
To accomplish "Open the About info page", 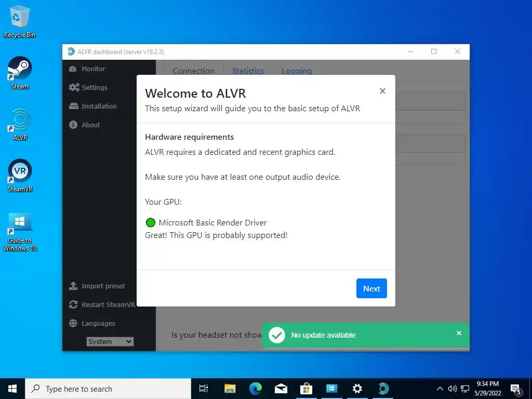I will (85, 125).
